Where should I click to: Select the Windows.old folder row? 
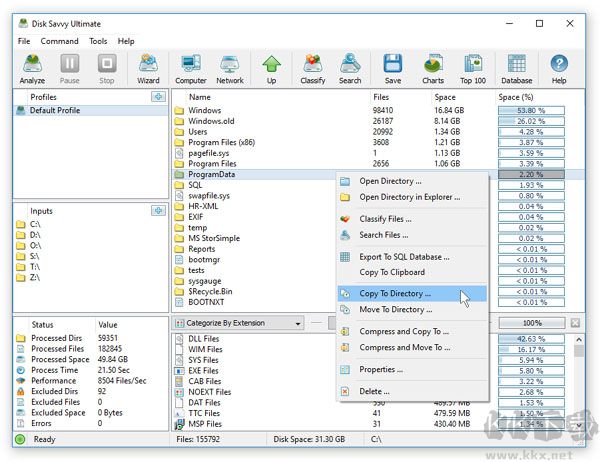378,121
